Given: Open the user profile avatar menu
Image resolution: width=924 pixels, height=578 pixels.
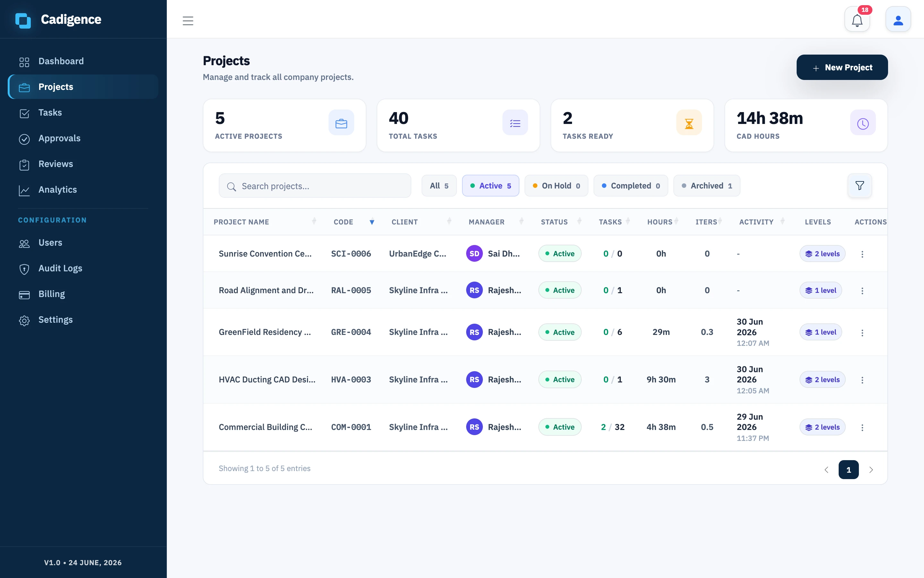Looking at the screenshot, I should click(898, 20).
